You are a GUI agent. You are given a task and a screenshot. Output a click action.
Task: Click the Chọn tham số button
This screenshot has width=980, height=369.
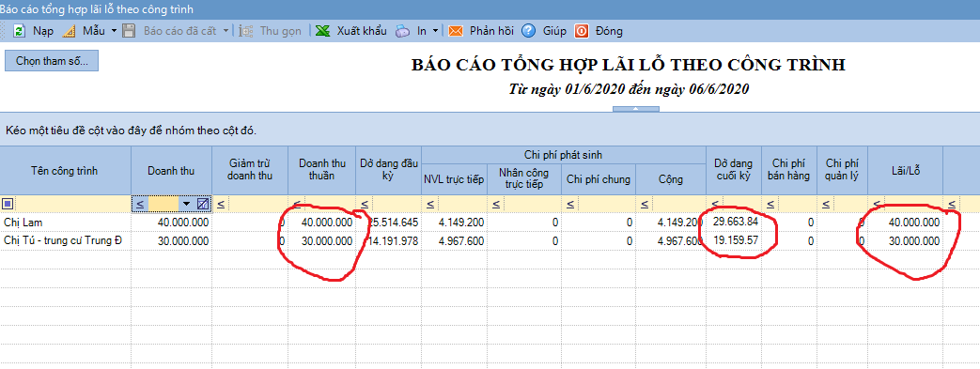pos(52,61)
